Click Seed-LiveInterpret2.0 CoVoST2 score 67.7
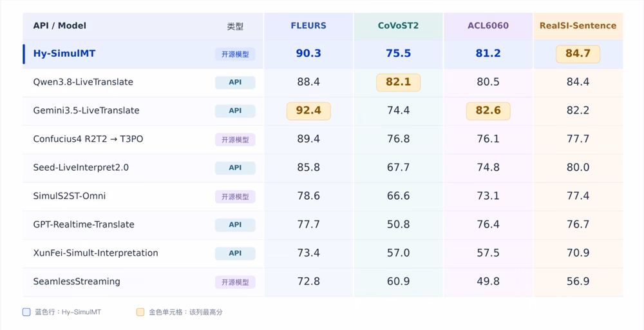The height and width of the screenshot is (330, 644). (x=398, y=168)
